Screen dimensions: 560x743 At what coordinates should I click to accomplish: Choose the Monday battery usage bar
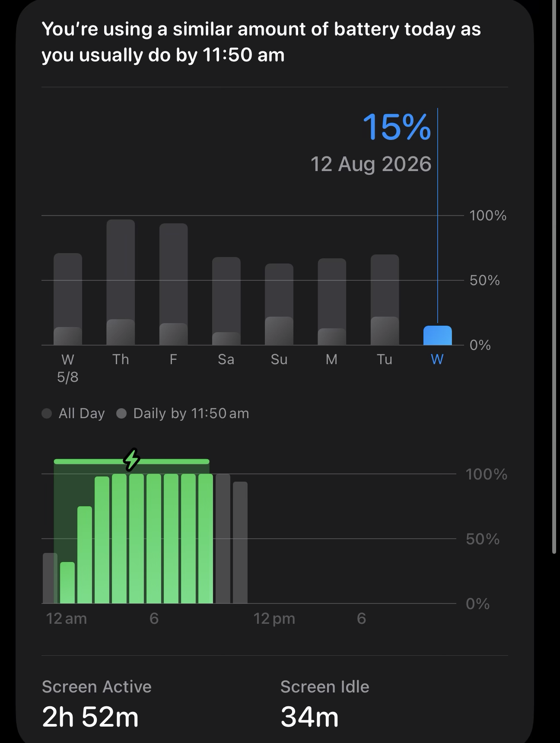(x=332, y=302)
